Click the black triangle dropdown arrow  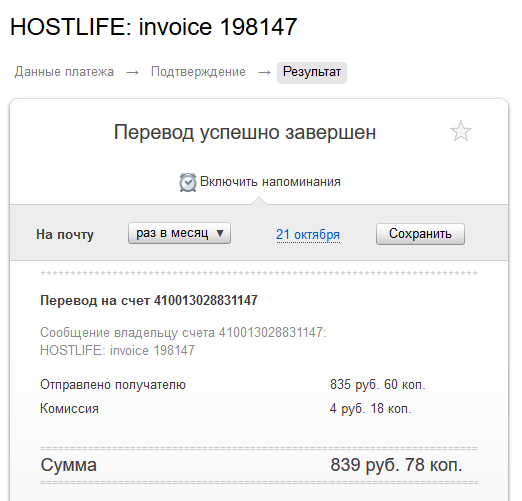point(220,233)
